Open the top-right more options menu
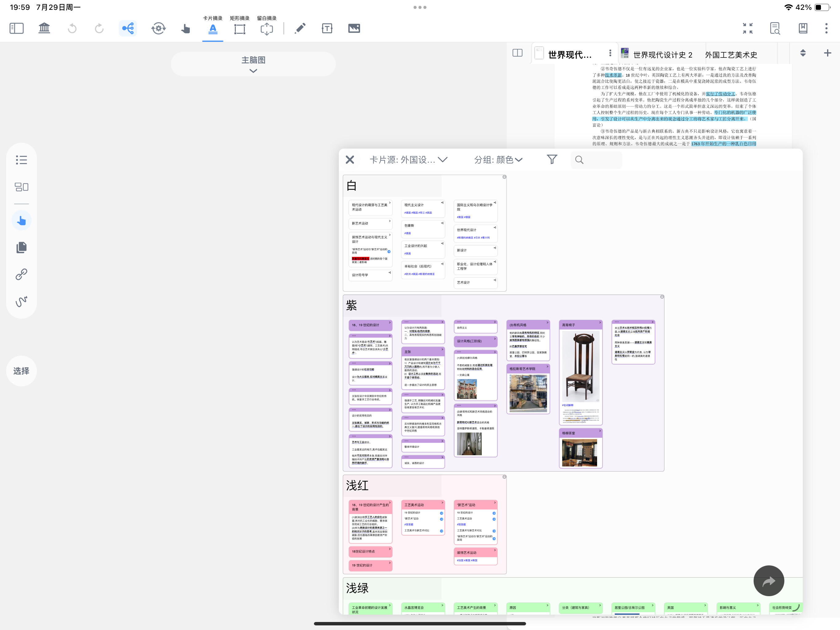Viewport: 840px width, 630px height. click(826, 29)
